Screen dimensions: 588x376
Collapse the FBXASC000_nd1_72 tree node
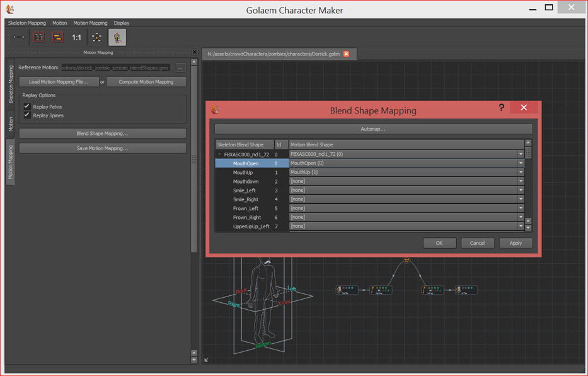[x=219, y=154]
